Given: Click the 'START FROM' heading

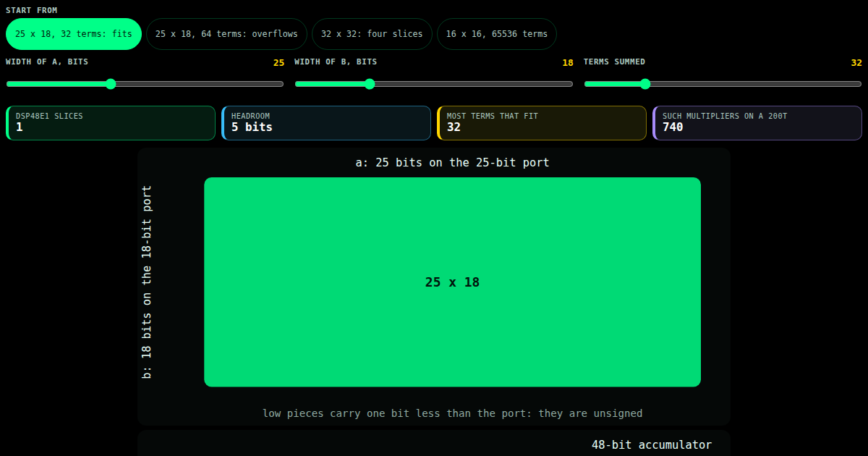Looking at the screenshot, I should pyautogui.click(x=32, y=11).
